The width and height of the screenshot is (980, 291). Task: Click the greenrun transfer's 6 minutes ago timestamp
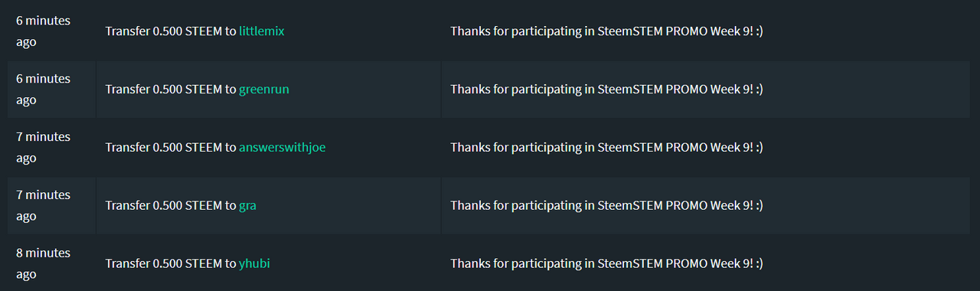point(43,90)
